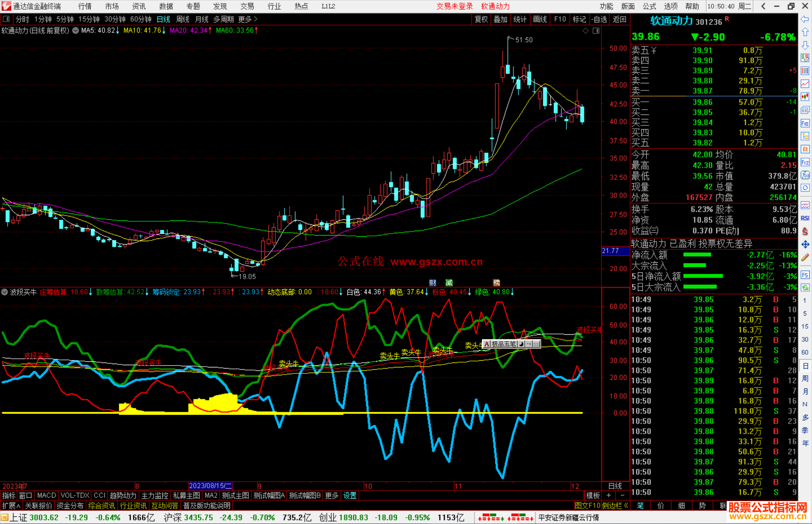This screenshot has height=524, width=812.
Task: Toggle the round button beside 软通动力 chart title
Action: tap(76, 30)
